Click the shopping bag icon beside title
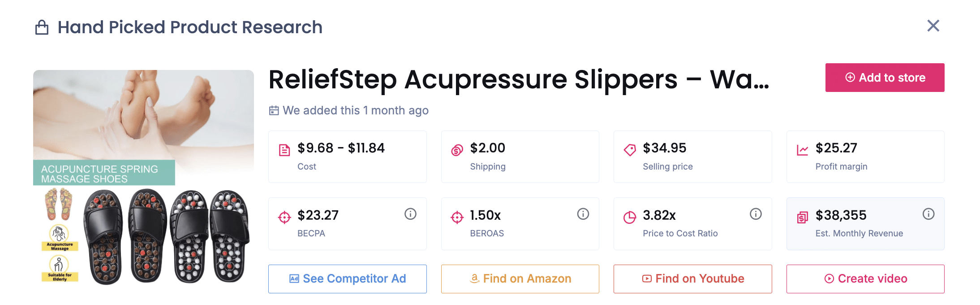This screenshot has width=980, height=305. pos(42,27)
